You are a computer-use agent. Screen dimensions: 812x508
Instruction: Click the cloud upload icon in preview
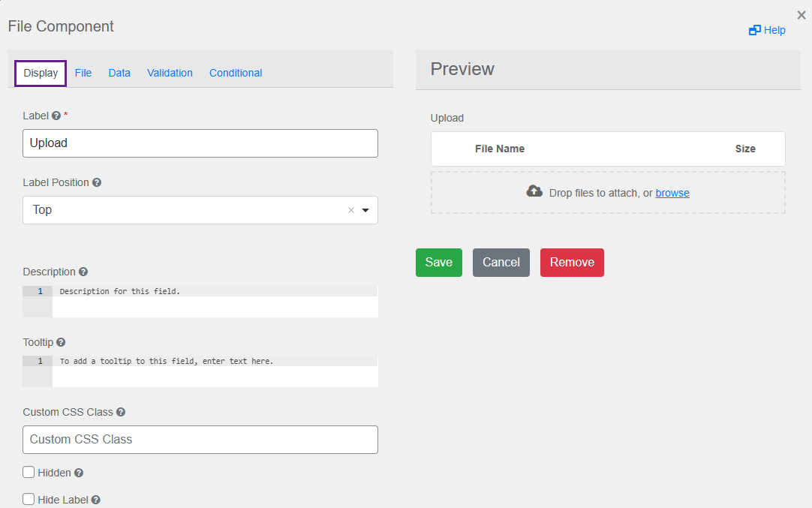coord(534,191)
